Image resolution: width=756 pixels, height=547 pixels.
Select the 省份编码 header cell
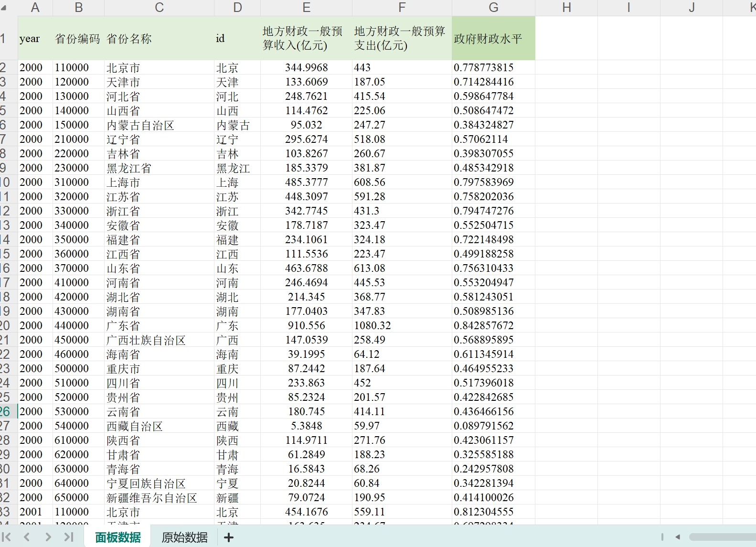coord(78,39)
